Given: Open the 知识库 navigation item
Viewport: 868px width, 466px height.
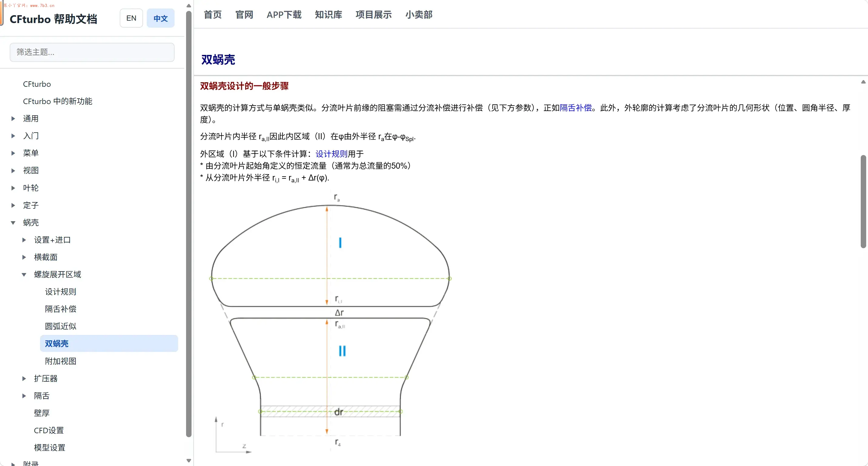Looking at the screenshot, I should [329, 15].
